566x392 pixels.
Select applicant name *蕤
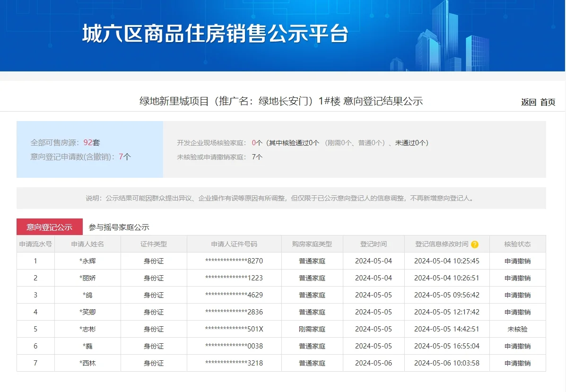[87, 346]
